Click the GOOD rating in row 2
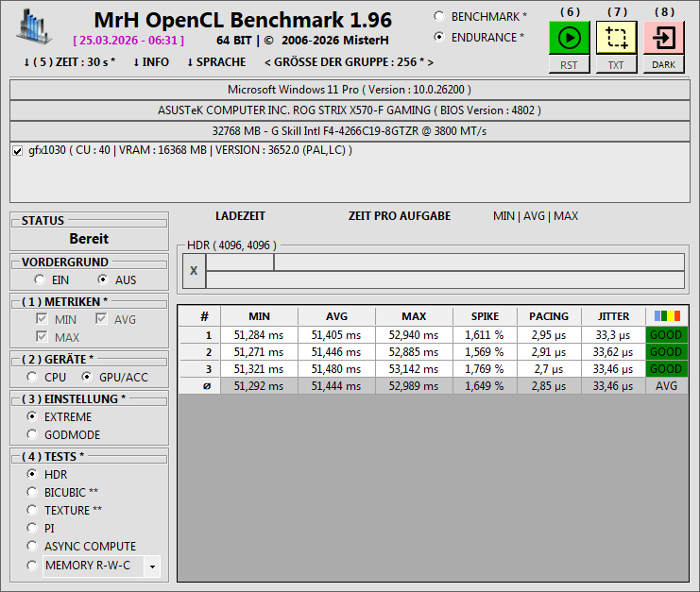 tap(667, 352)
